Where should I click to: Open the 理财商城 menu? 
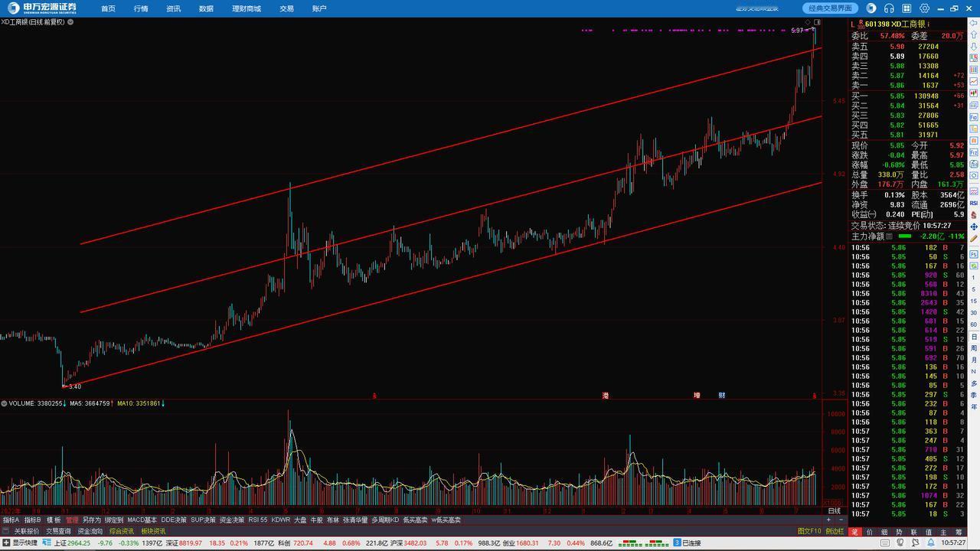(247, 8)
